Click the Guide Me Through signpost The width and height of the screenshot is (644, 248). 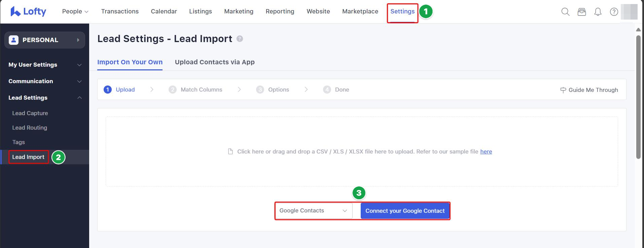click(589, 90)
